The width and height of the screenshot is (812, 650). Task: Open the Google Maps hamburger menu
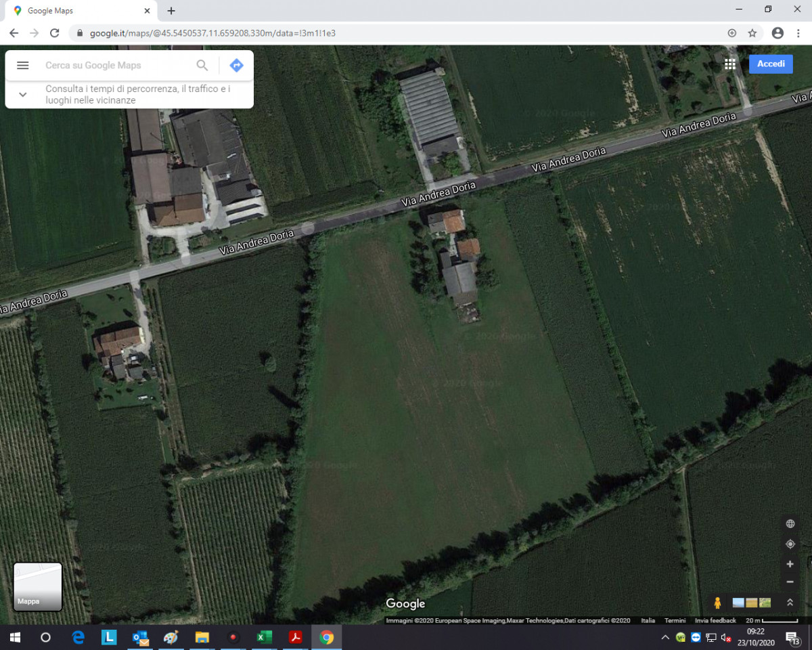point(22,66)
